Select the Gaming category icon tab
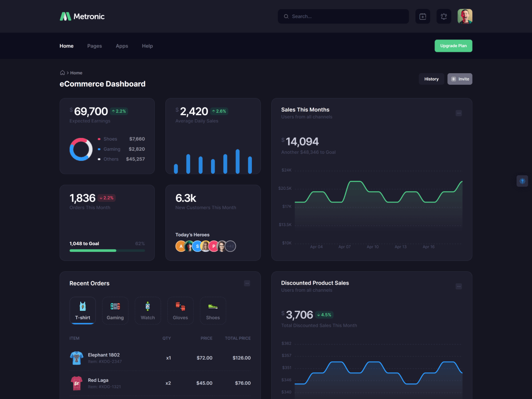The image size is (532, 399). 115,310
